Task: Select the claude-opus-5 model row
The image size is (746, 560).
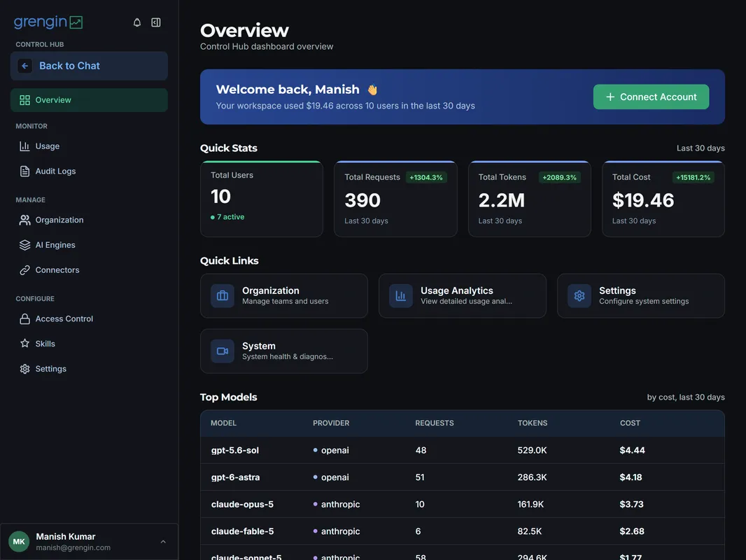Action: [463, 504]
